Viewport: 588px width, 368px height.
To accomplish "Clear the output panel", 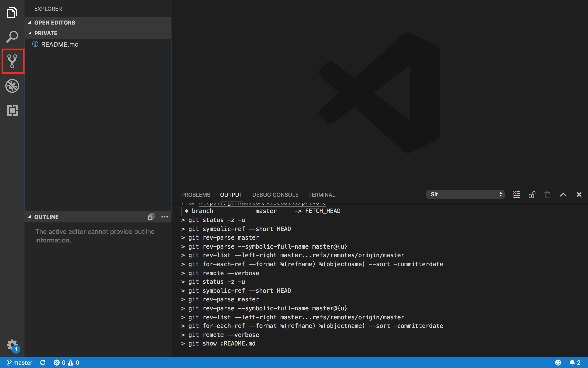I will coord(516,194).
